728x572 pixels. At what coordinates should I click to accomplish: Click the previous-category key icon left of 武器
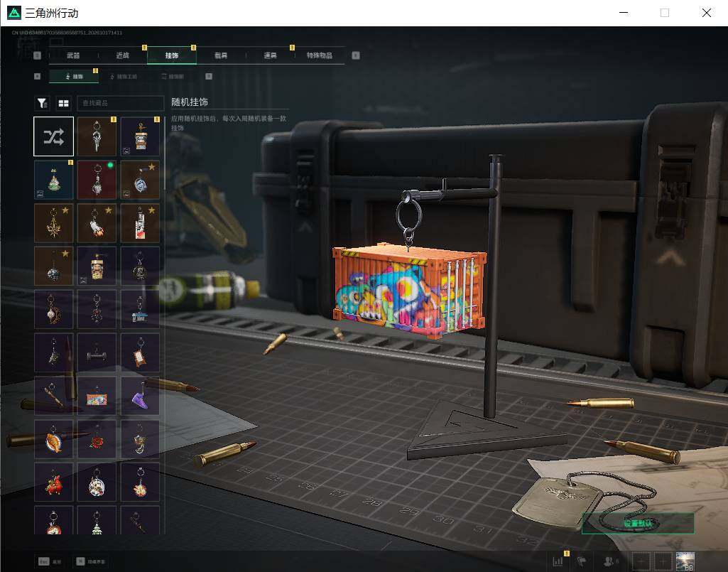[37, 55]
